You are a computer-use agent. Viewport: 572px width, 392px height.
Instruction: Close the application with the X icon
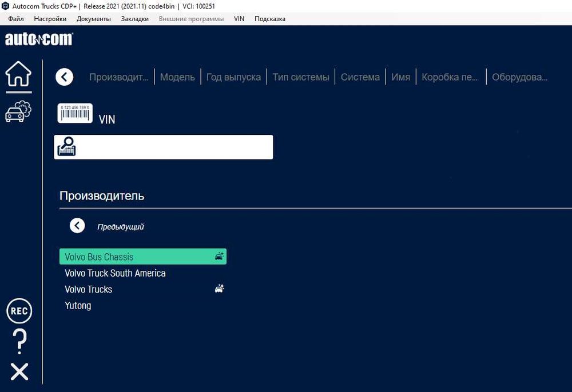tap(19, 371)
